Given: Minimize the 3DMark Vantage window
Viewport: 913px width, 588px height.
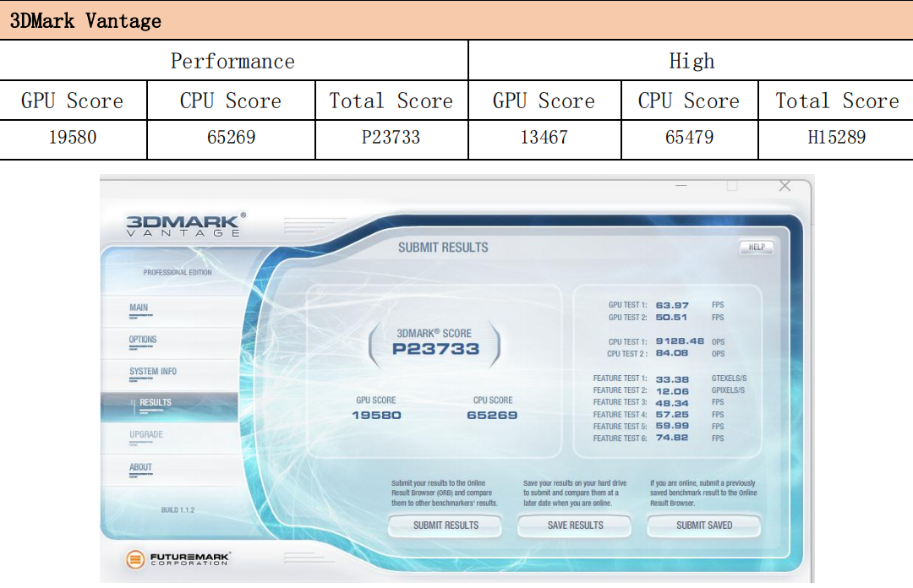Looking at the screenshot, I should click(x=681, y=186).
